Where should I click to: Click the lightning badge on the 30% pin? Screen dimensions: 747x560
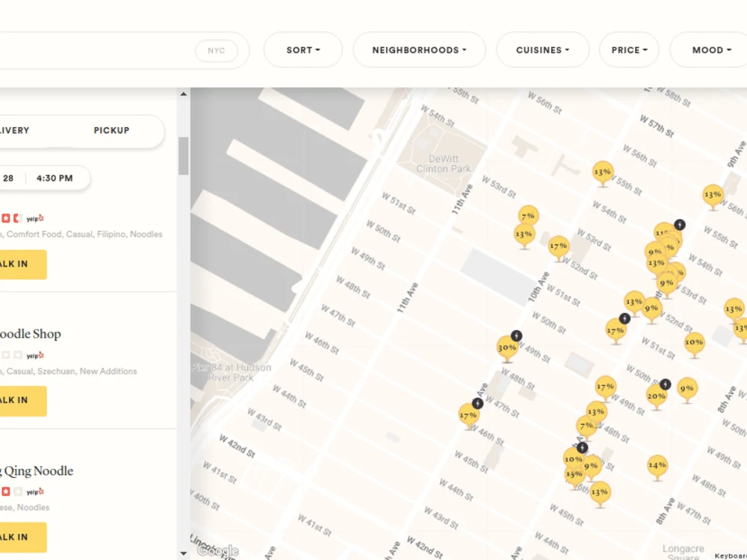tap(516, 336)
